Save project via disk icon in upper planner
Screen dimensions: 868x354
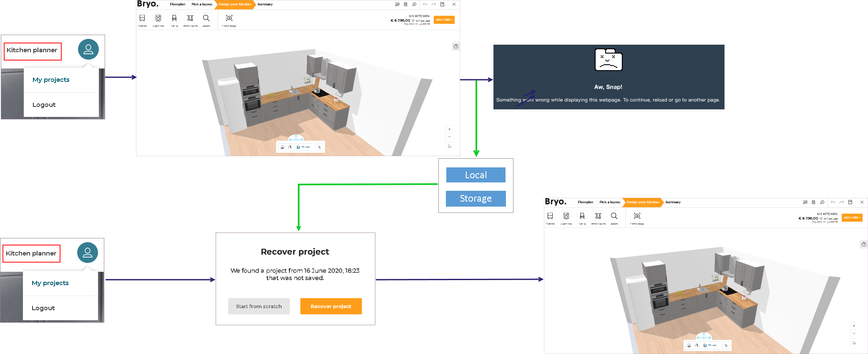tap(443, 4)
